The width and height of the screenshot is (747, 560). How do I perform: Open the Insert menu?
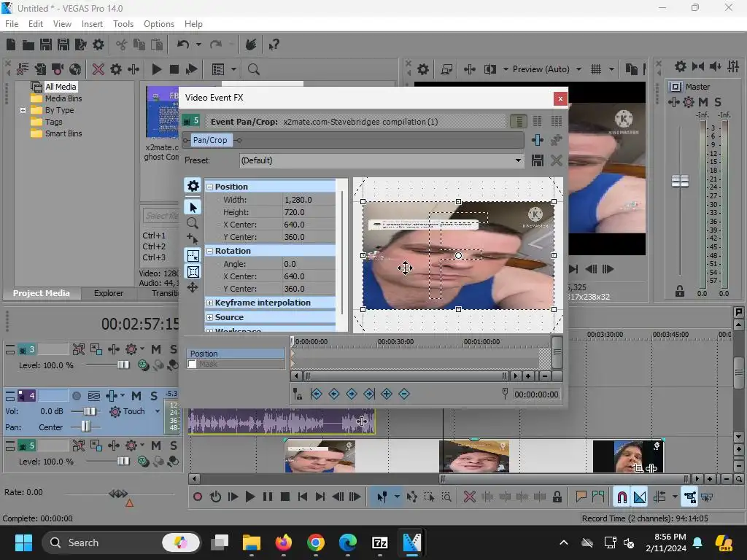point(92,24)
